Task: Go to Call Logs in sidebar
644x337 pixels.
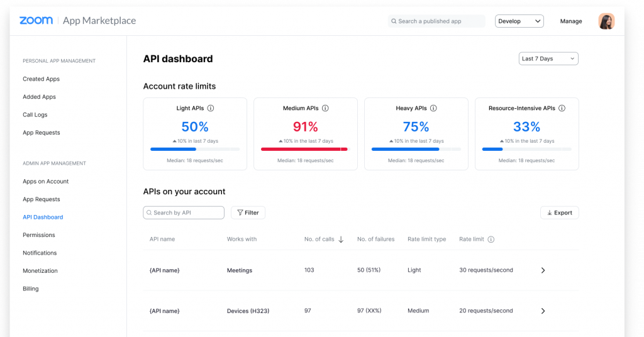Action: coord(35,115)
